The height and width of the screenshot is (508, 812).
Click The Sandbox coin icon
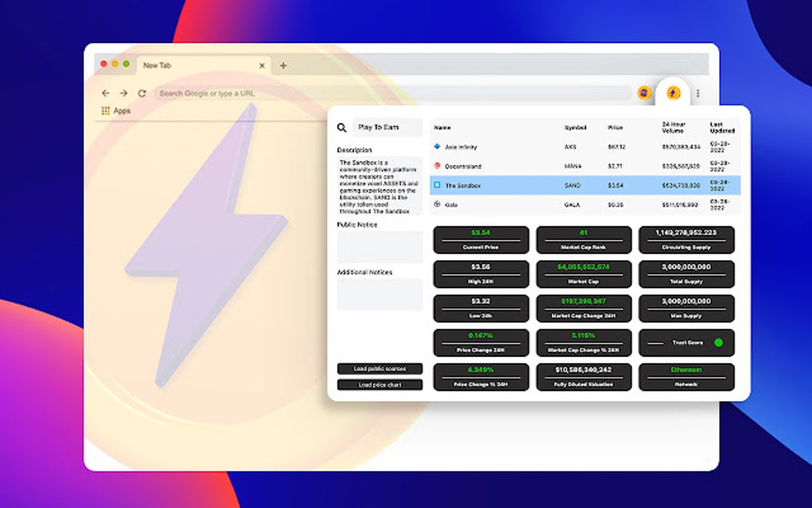(x=437, y=185)
